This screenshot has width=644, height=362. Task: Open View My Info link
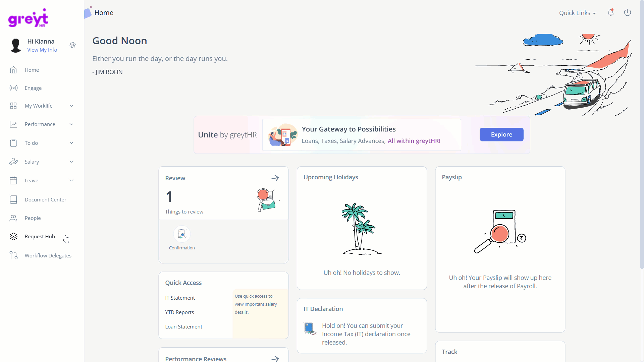(x=42, y=50)
